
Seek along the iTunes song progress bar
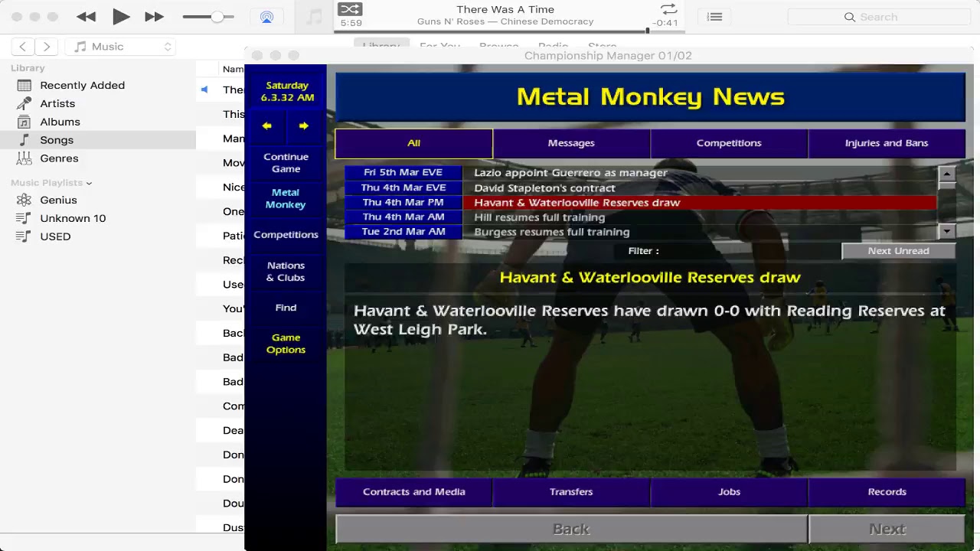point(509,31)
